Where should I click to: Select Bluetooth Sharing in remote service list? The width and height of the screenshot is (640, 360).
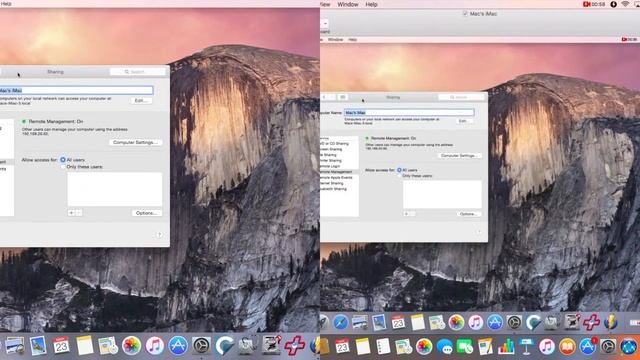[334, 189]
